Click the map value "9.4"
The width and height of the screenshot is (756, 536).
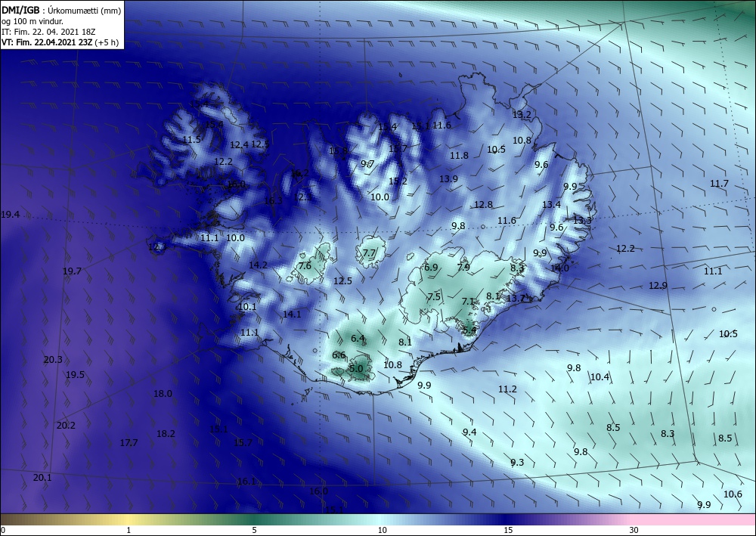coord(469,432)
